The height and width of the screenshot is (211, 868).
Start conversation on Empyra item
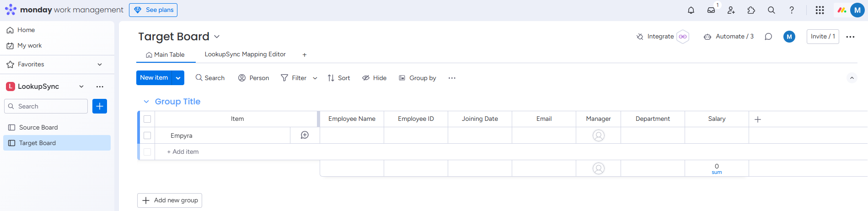click(305, 135)
